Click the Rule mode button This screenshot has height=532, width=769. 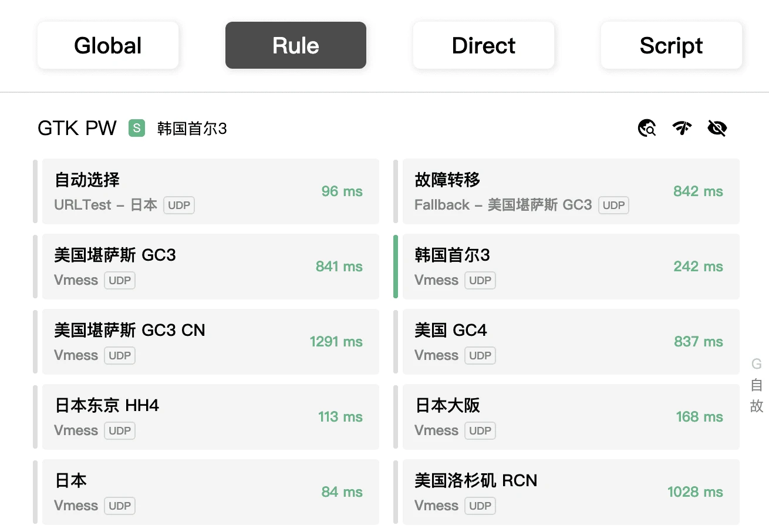click(x=296, y=45)
